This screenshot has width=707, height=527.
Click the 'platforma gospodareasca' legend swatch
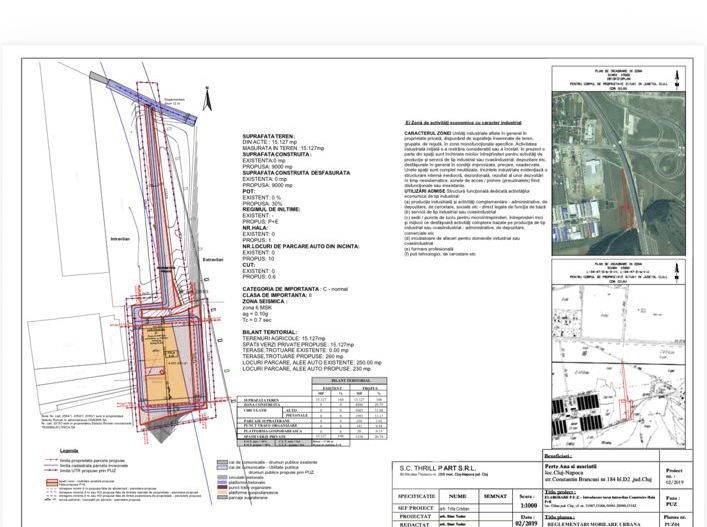(222, 492)
